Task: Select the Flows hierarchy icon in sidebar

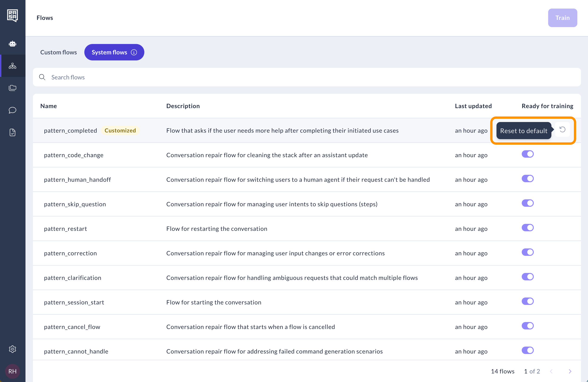Action: (13, 66)
